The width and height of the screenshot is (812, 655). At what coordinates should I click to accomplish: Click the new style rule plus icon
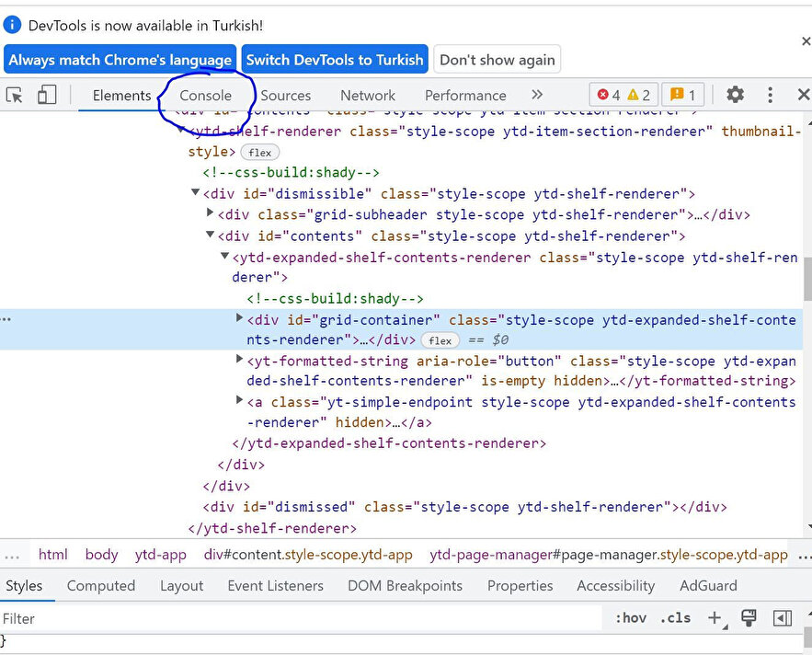click(715, 618)
